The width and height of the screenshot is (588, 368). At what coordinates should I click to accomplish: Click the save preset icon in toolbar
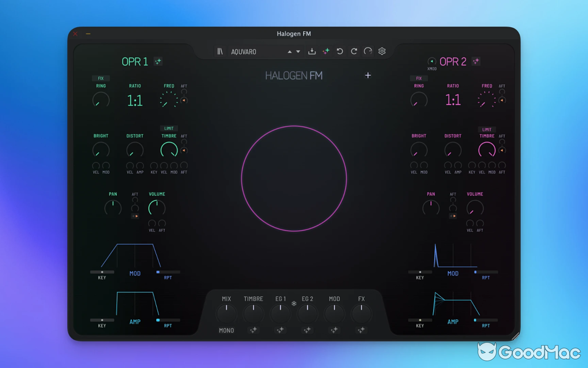pos(311,51)
